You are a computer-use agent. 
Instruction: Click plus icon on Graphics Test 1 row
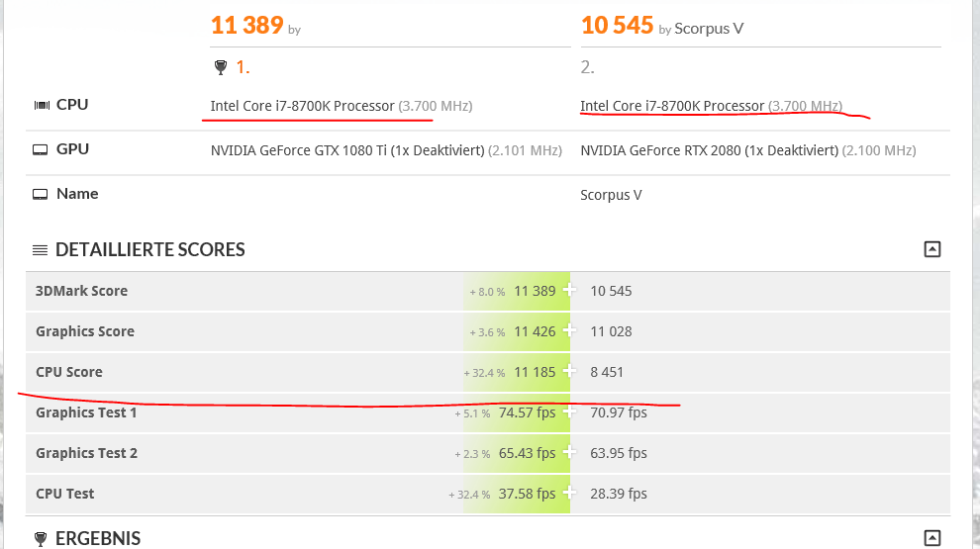(569, 412)
